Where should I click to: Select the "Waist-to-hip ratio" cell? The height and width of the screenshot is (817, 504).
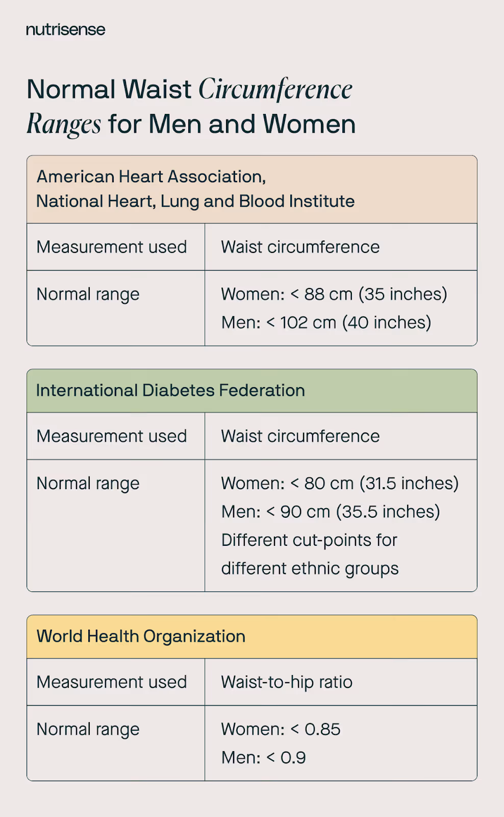(x=287, y=682)
